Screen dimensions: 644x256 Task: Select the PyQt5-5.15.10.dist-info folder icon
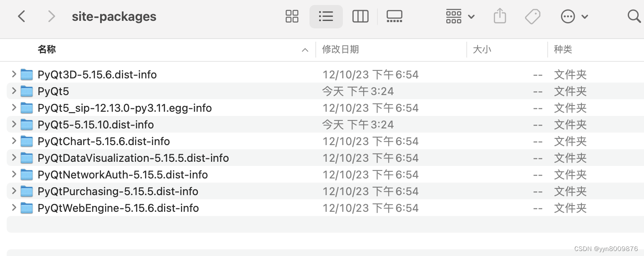[27, 125]
